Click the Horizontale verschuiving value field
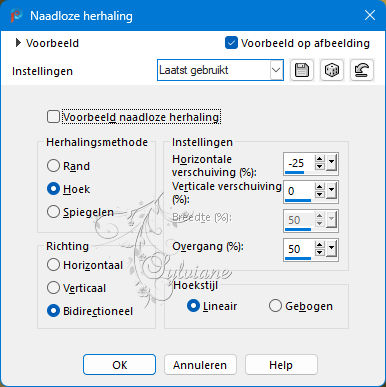The width and height of the screenshot is (386, 387). [298, 163]
